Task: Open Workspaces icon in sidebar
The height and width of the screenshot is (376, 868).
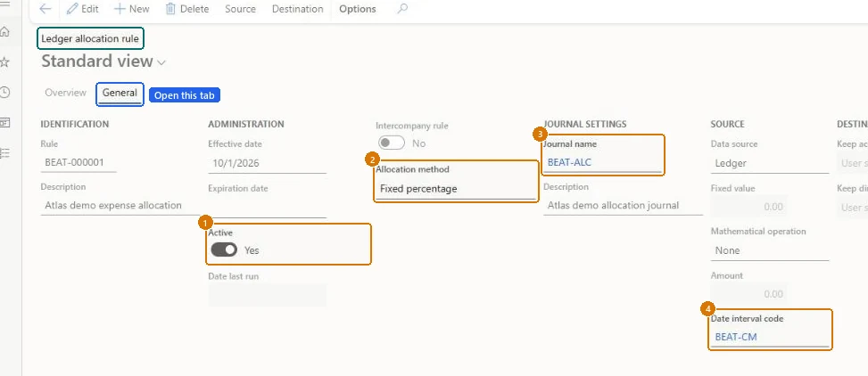Action: pyautogui.click(x=5, y=123)
